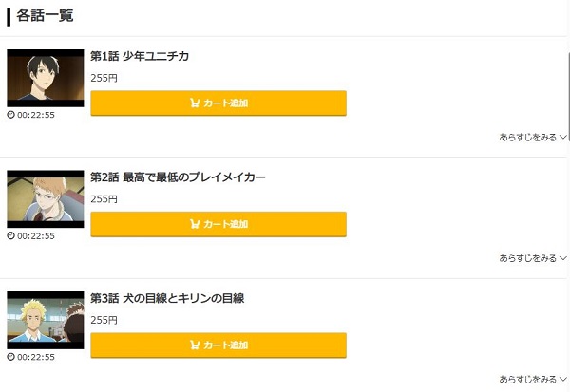Show the synopsis for 第3話 via あらすじをみる

[532, 379]
